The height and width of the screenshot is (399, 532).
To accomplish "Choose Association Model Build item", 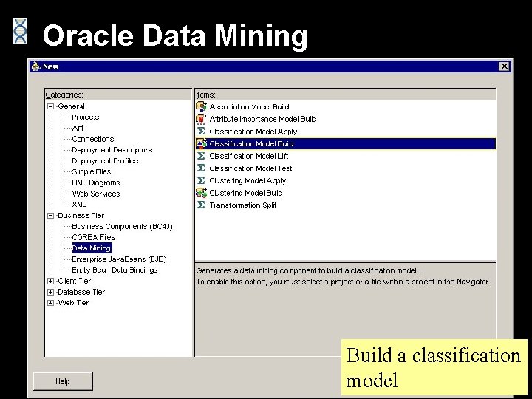I will click(250, 107).
